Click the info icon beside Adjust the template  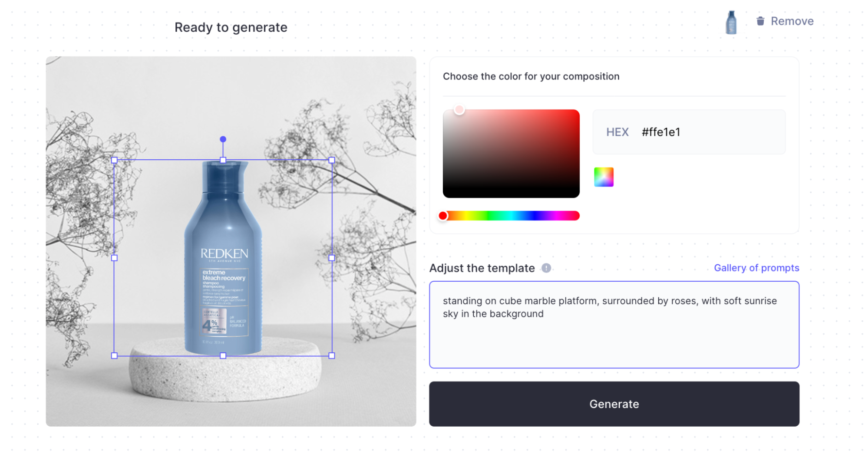coord(546,268)
